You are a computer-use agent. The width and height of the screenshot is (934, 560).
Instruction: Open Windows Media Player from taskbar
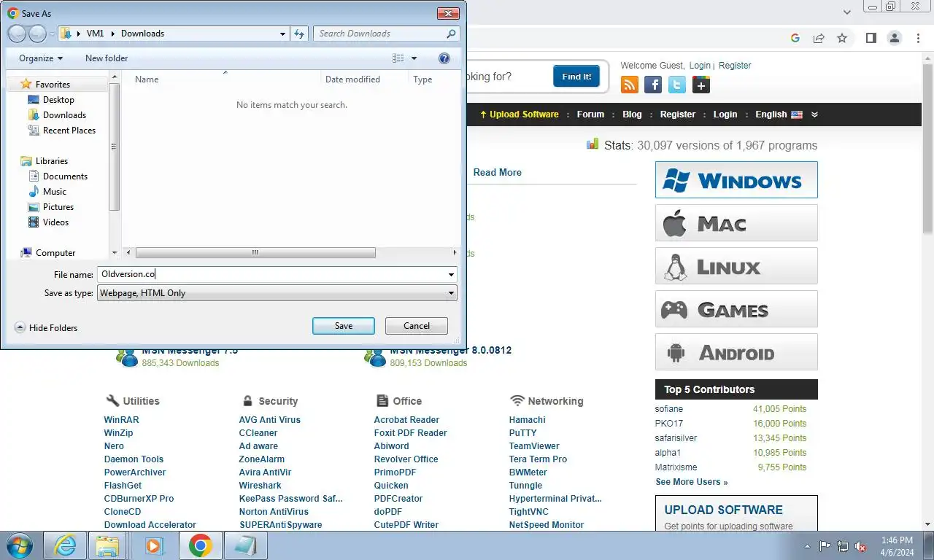(x=153, y=545)
